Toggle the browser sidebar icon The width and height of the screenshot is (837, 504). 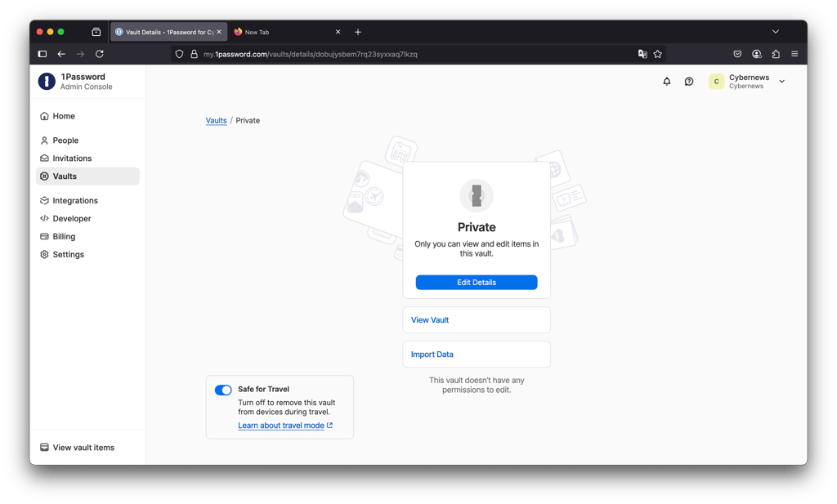[43, 54]
